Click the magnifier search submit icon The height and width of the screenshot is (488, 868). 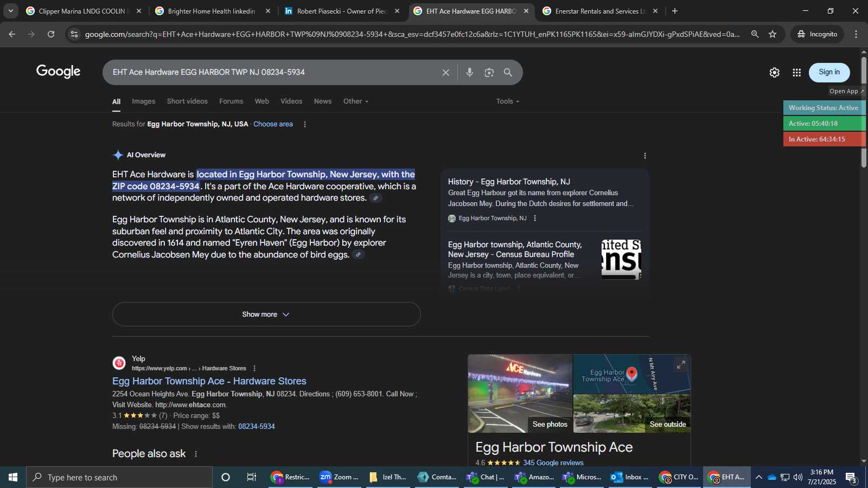[x=508, y=73]
